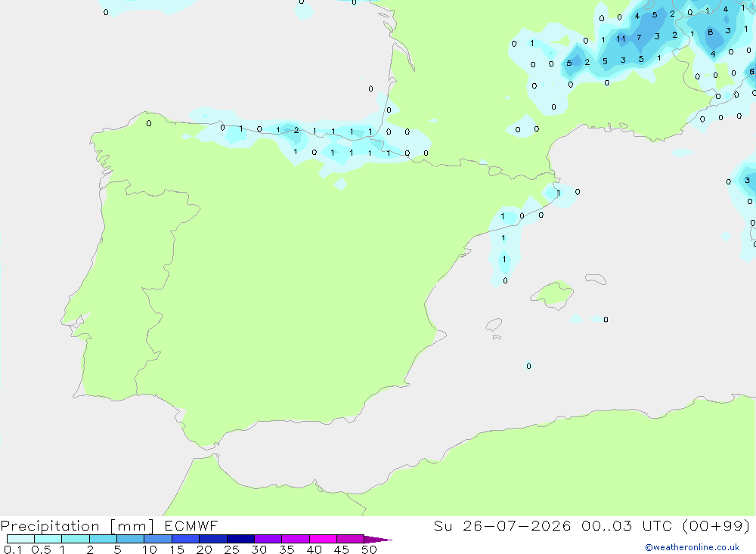The width and height of the screenshot is (756, 554).
Task: Open the weatheronline.co.uk copyright link
Action: 692,547
